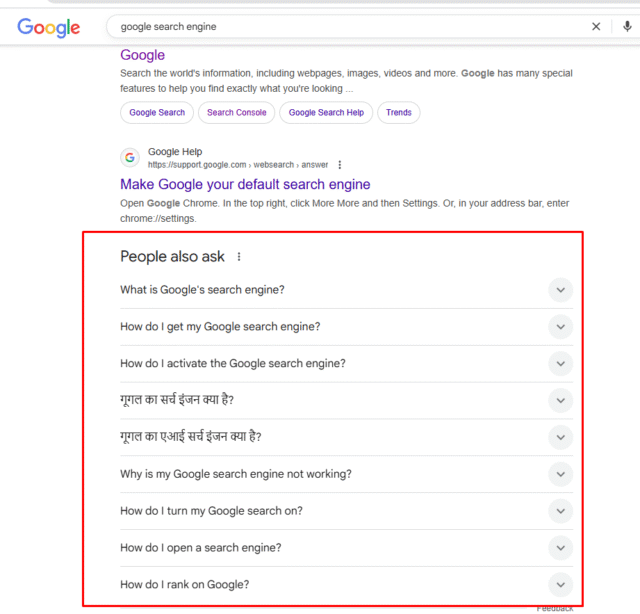This screenshot has width=640, height=614.
Task: Expand "Why is my Google search engine not working?" chevron
Action: 560,474
